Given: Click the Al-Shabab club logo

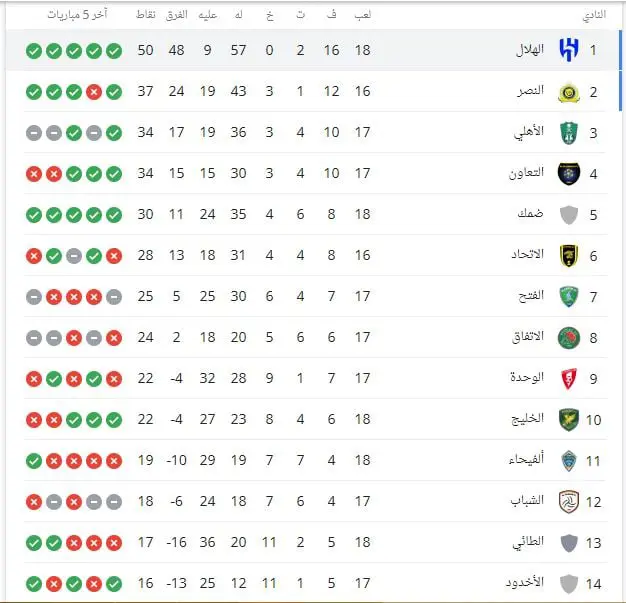Looking at the screenshot, I should [569, 502].
